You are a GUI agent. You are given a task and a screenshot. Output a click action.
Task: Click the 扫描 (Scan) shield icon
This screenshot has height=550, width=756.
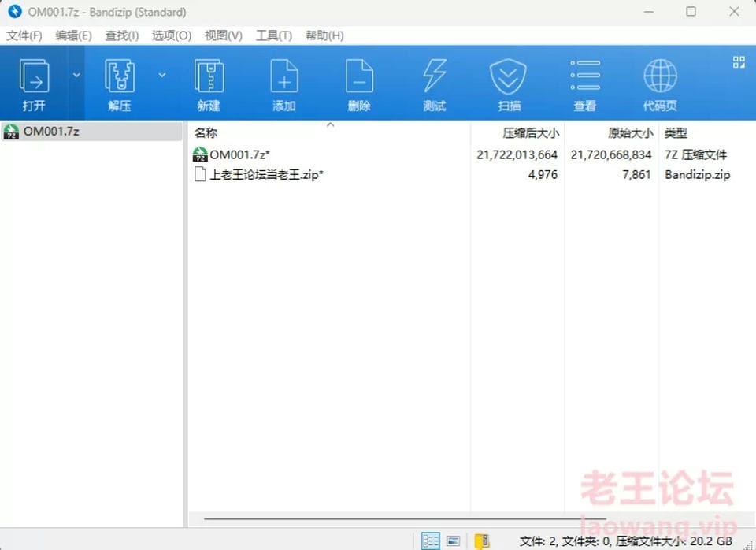click(x=510, y=84)
